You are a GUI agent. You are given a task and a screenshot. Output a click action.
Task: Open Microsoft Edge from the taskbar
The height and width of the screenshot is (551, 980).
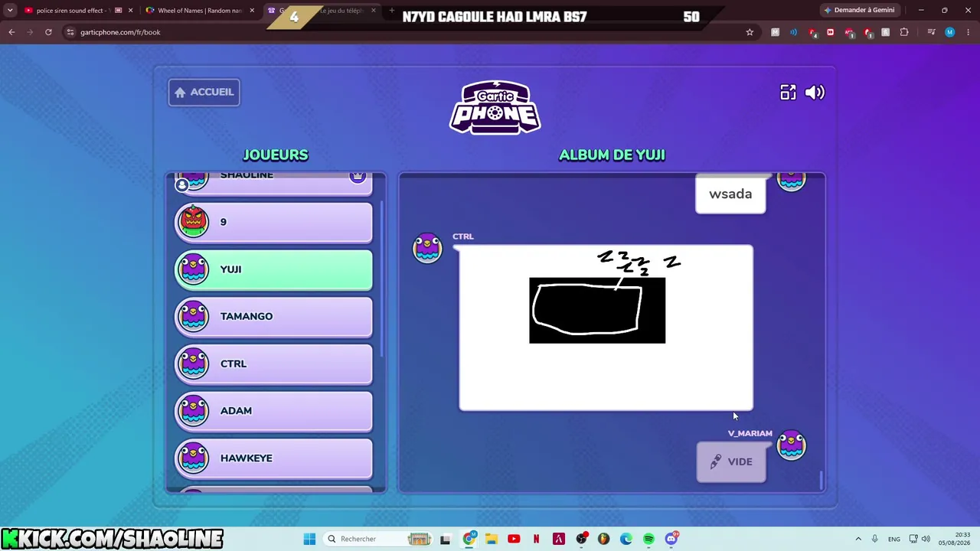point(626,539)
